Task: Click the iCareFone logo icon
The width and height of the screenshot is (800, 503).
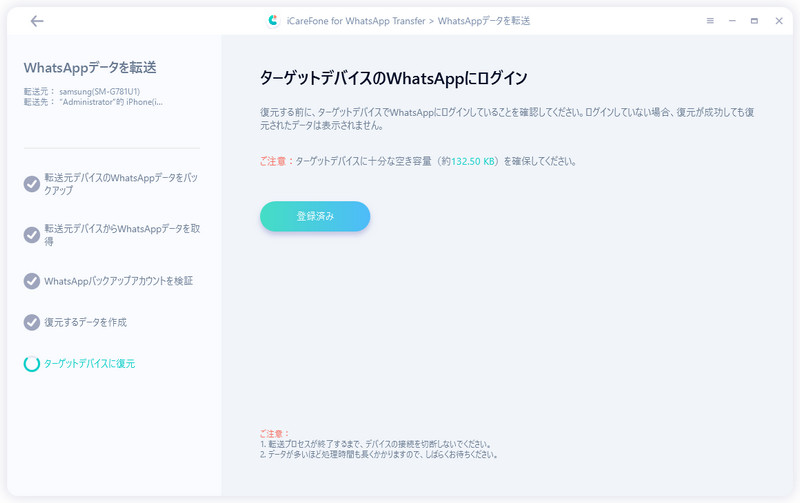Action: click(273, 20)
